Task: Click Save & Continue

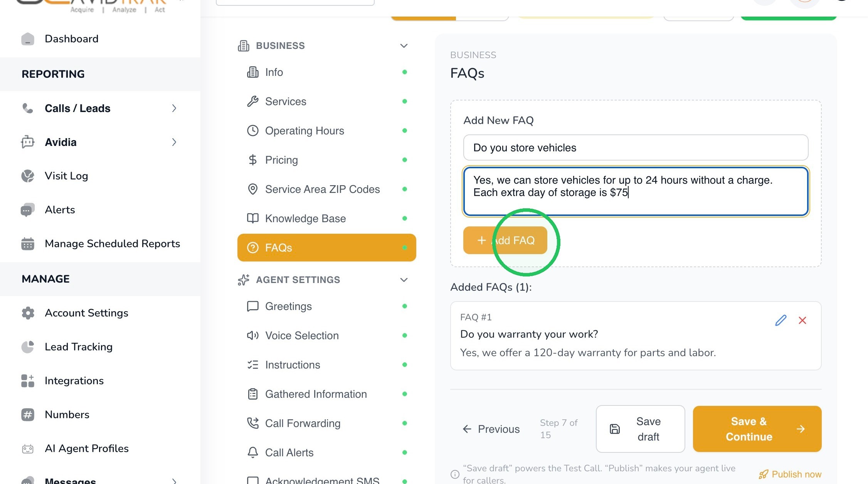Action: tap(757, 429)
